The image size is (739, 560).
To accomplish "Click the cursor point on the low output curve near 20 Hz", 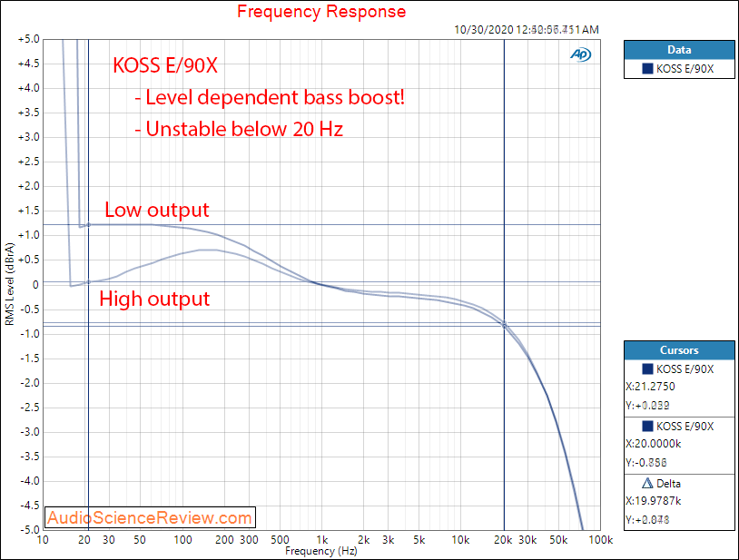I will (x=89, y=225).
